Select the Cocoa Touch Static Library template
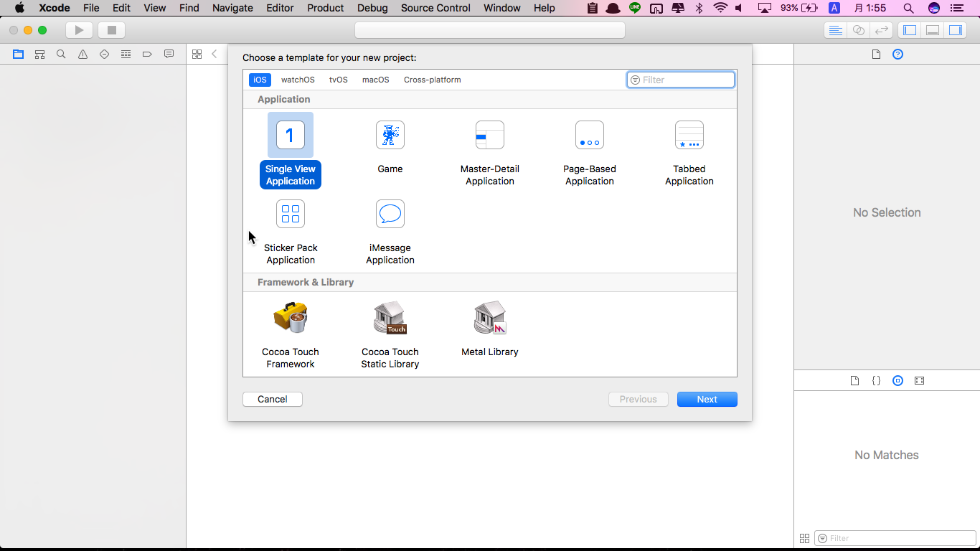The image size is (980, 551). (x=390, y=334)
